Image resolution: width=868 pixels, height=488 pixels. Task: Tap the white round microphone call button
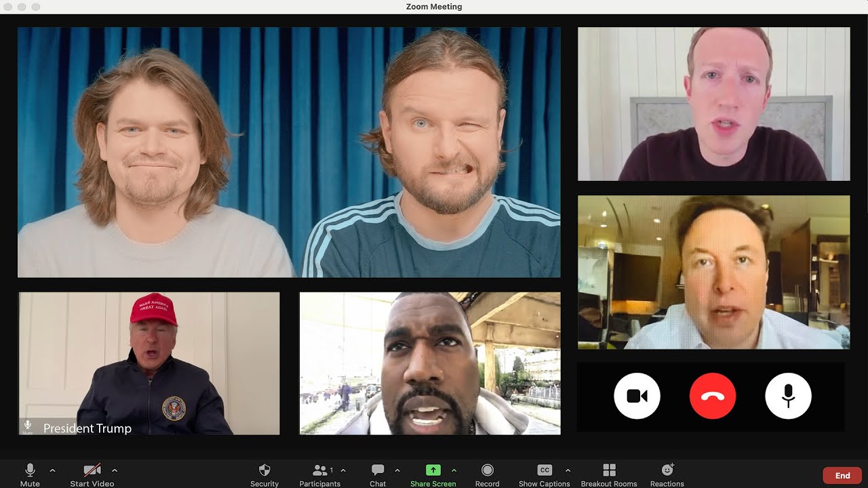click(788, 396)
